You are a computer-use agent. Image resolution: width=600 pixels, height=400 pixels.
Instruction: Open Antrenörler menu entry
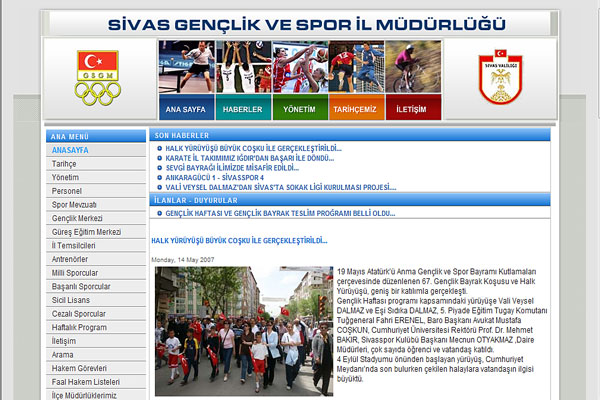click(96, 260)
